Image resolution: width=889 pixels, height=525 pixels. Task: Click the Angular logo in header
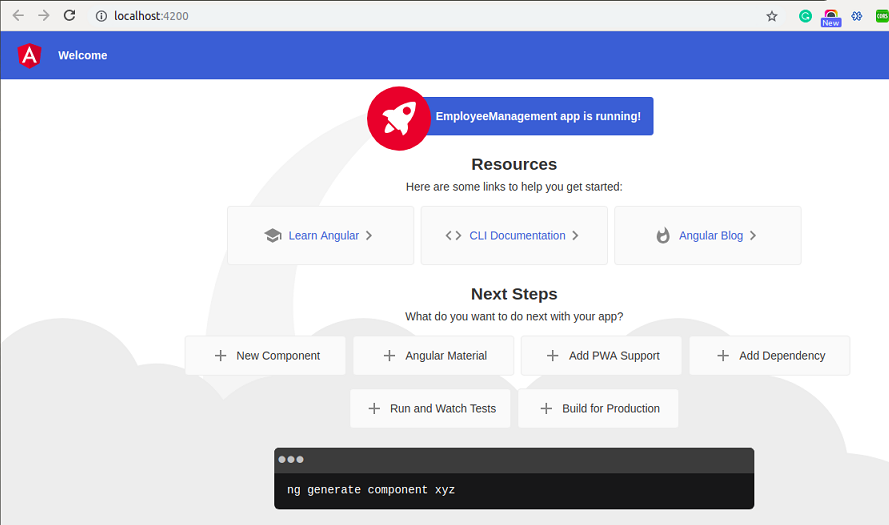click(x=29, y=56)
